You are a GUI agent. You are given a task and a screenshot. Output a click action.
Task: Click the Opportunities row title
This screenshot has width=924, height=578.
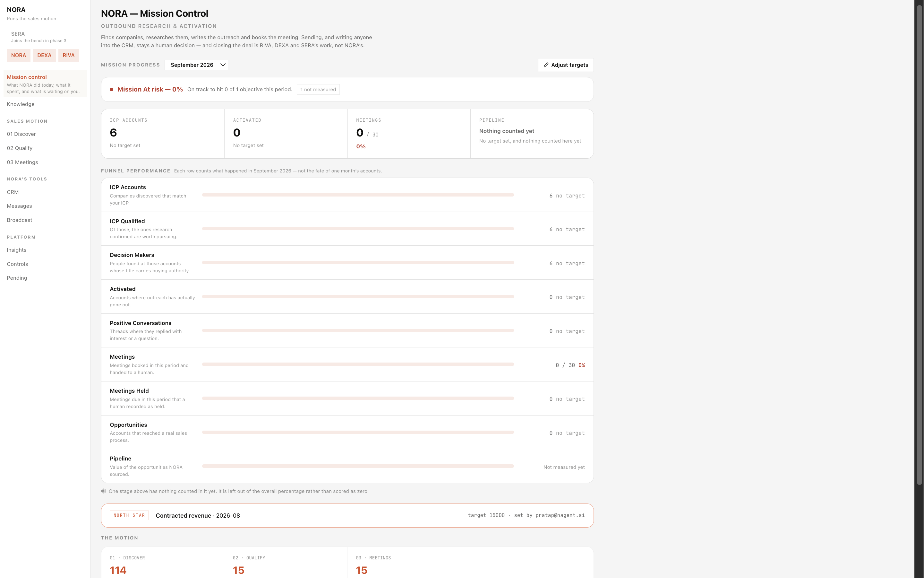click(128, 425)
